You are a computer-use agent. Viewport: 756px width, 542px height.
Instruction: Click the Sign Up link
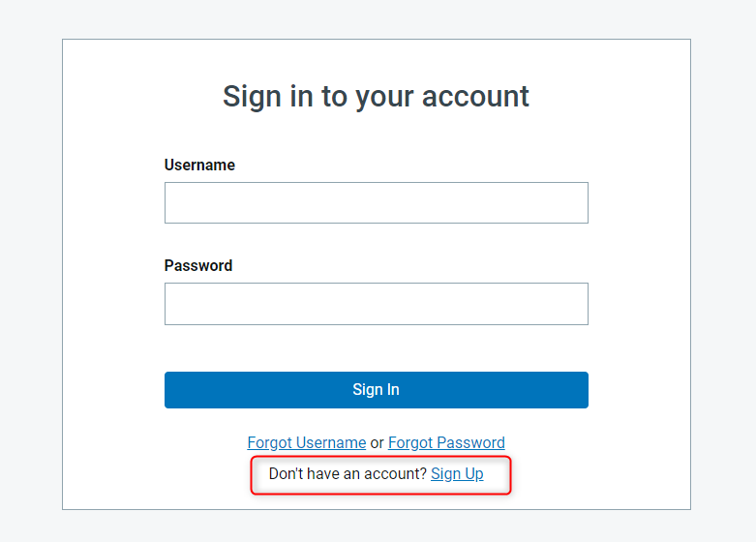point(457,474)
